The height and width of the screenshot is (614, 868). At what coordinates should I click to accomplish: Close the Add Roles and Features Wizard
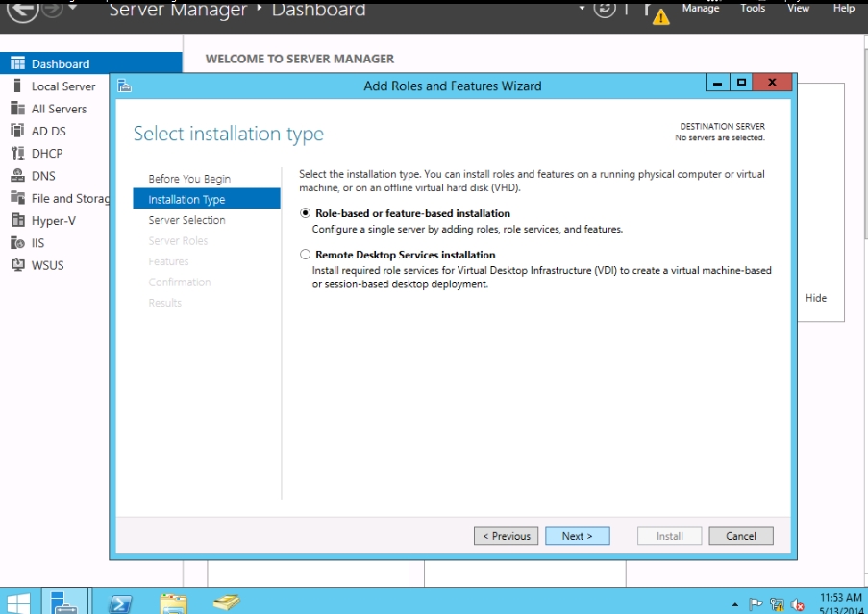tap(772, 83)
